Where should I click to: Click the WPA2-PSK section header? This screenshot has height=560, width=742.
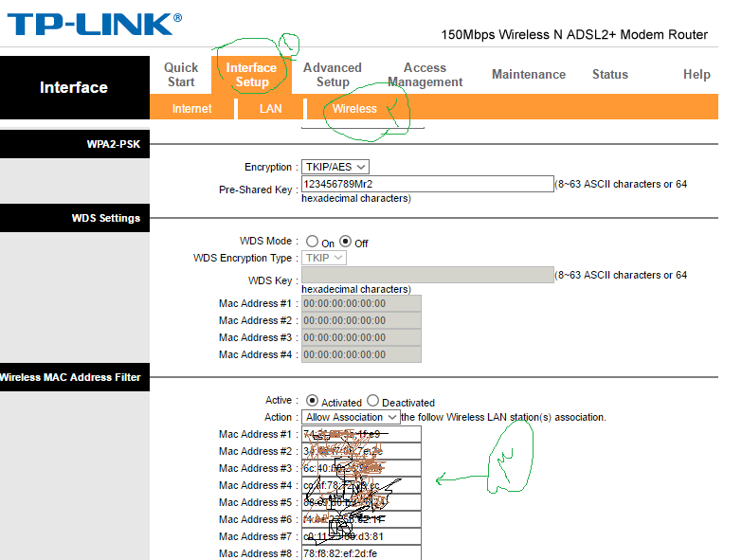75,144
